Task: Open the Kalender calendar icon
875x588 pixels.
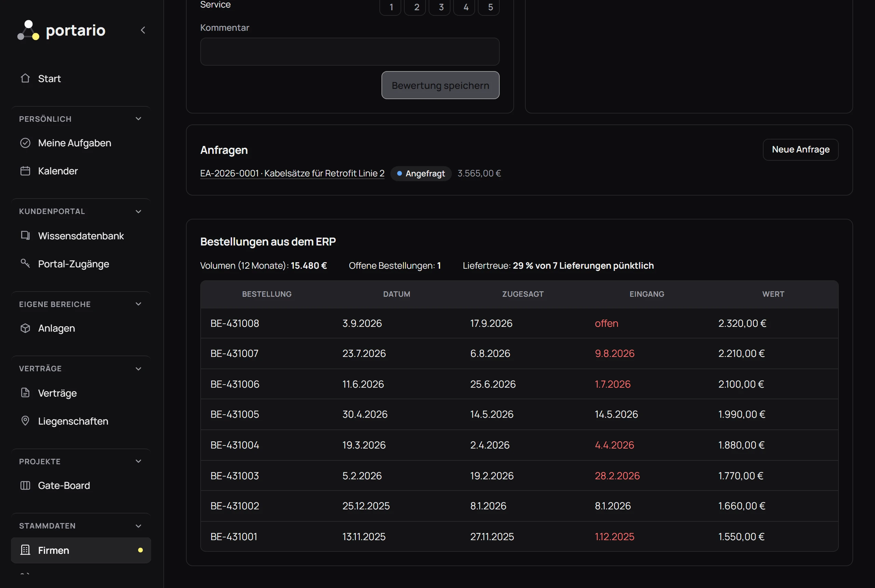Action: coord(25,171)
